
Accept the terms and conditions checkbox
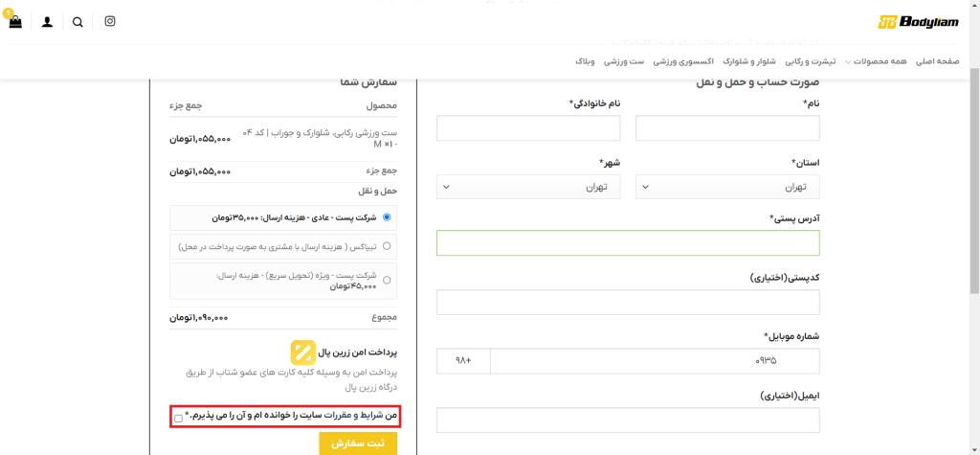[179, 419]
